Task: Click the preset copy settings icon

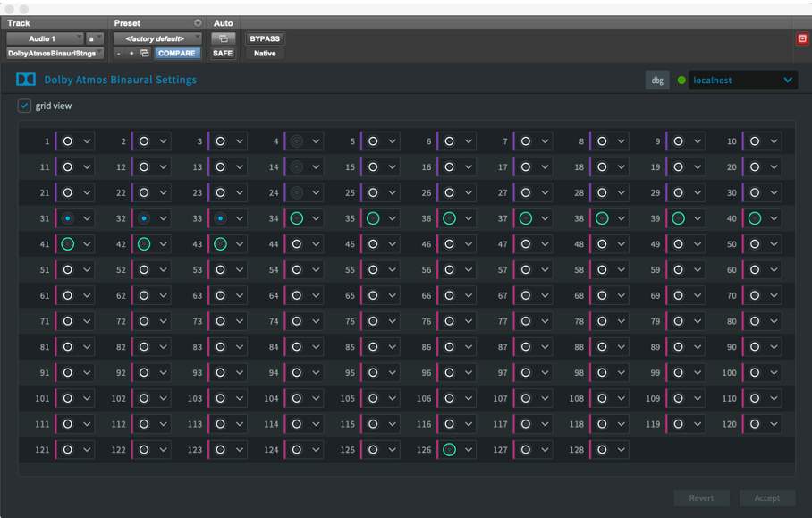Action: [x=145, y=54]
